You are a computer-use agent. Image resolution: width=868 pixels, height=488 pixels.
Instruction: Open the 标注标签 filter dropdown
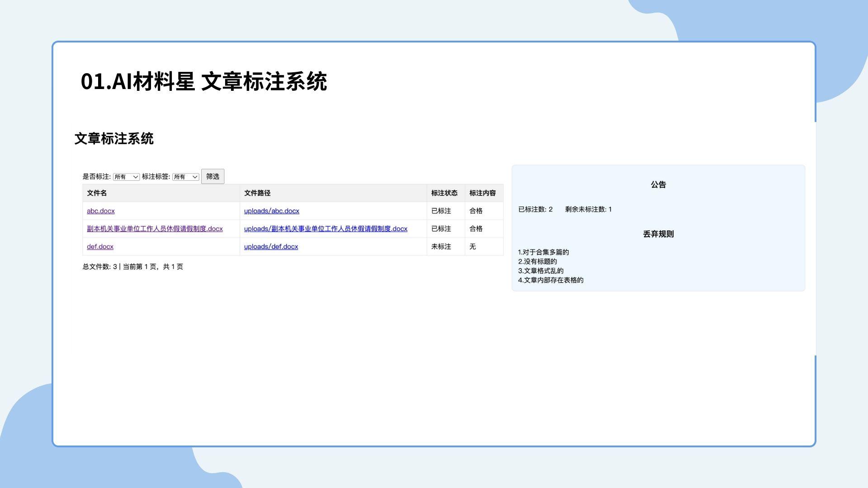[x=186, y=177]
